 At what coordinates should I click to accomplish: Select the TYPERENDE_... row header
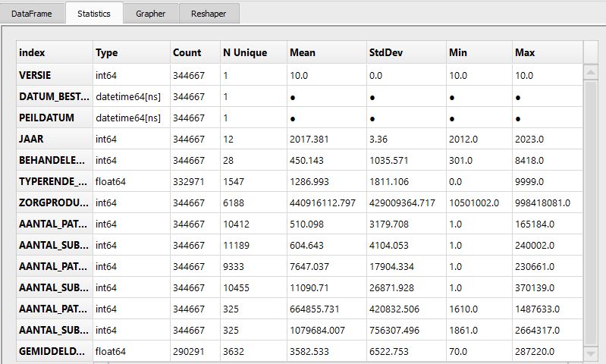click(x=55, y=181)
